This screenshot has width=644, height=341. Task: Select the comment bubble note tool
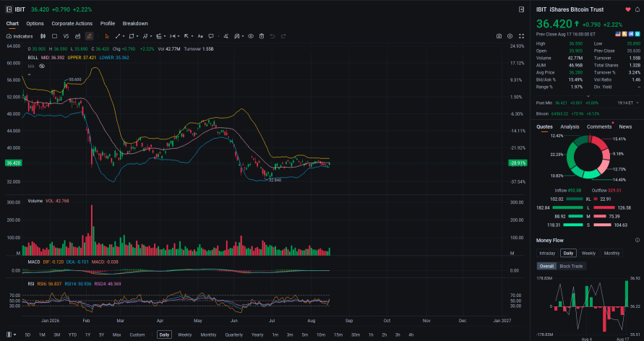(211, 36)
